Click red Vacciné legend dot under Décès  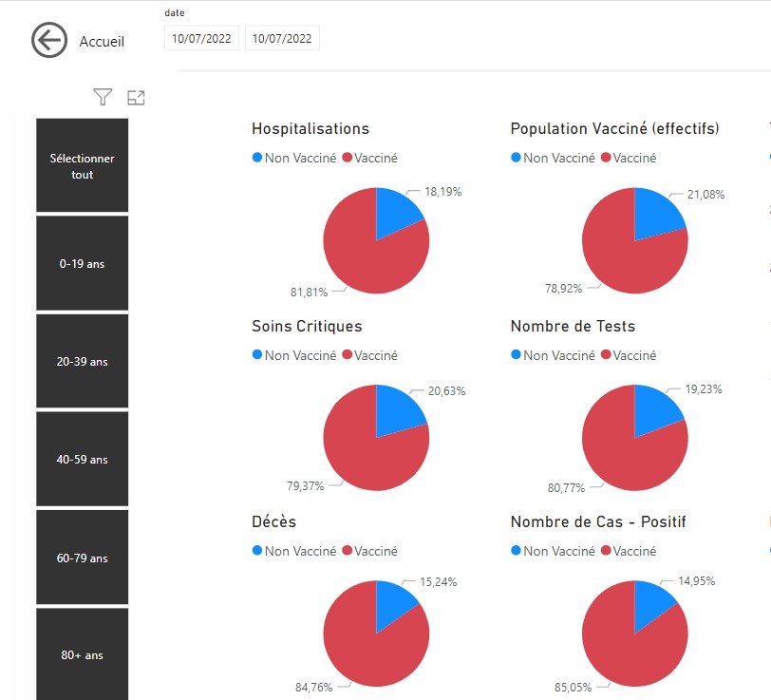coord(348,551)
